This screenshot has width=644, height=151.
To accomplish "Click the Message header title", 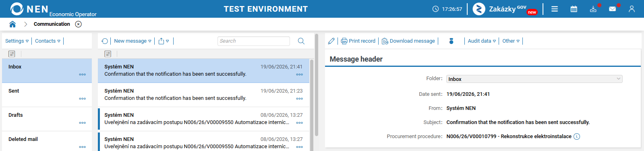I will [x=356, y=59].
